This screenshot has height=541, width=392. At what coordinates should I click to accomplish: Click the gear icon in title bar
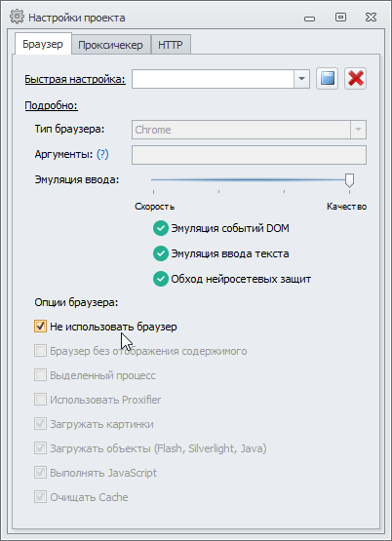[x=17, y=17]
